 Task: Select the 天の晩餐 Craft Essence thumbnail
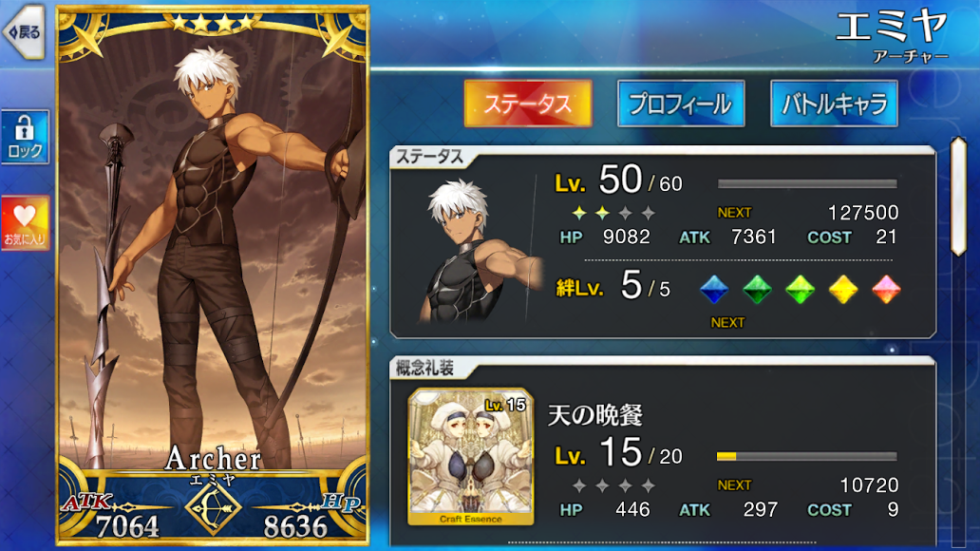(471, 457)
